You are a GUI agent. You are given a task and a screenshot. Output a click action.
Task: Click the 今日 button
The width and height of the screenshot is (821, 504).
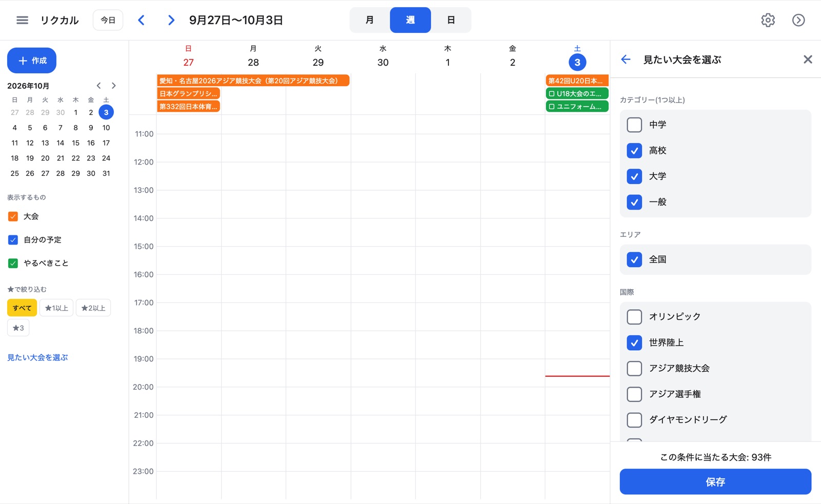pos(108,20)
